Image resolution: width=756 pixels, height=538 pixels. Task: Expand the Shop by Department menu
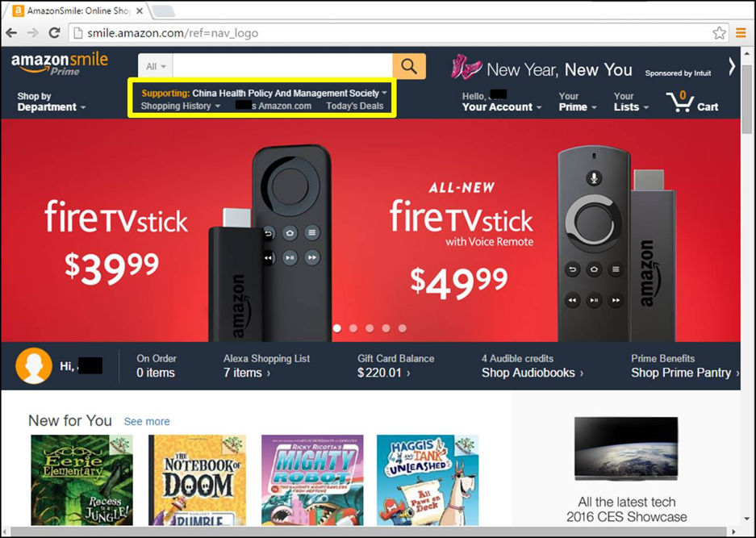51,102
